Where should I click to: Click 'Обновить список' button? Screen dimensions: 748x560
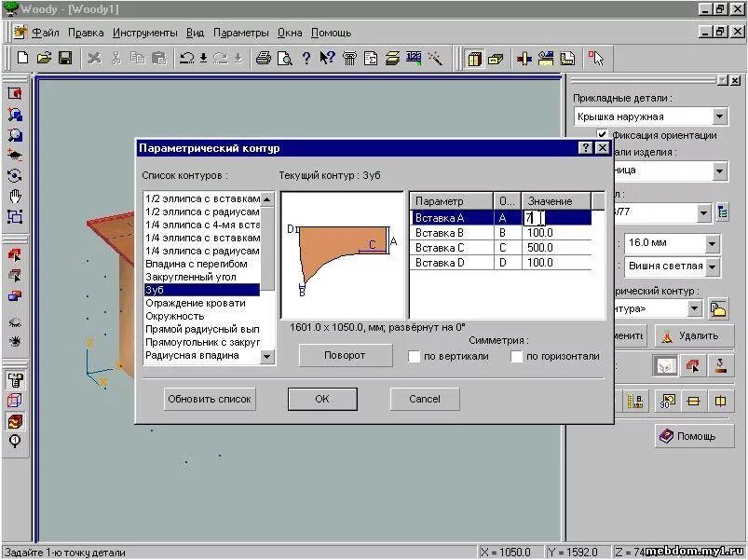click(210, 399)
